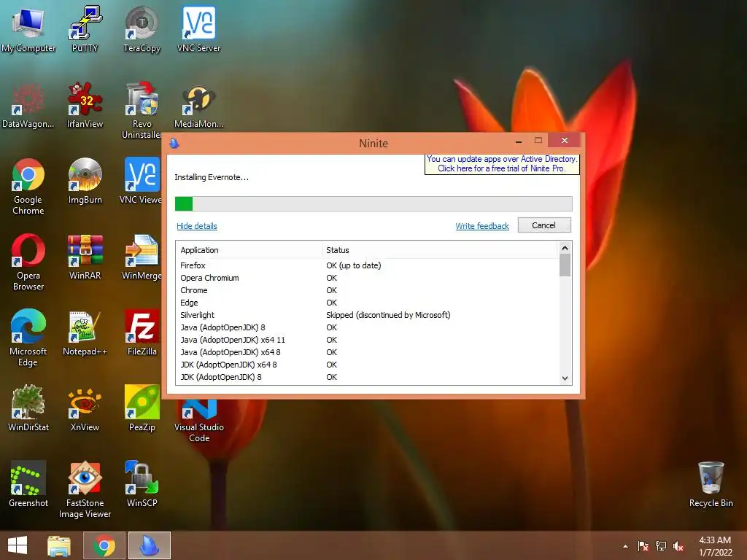
Task: Launch PeaZip desktop icon
Action: pos(142,408)
